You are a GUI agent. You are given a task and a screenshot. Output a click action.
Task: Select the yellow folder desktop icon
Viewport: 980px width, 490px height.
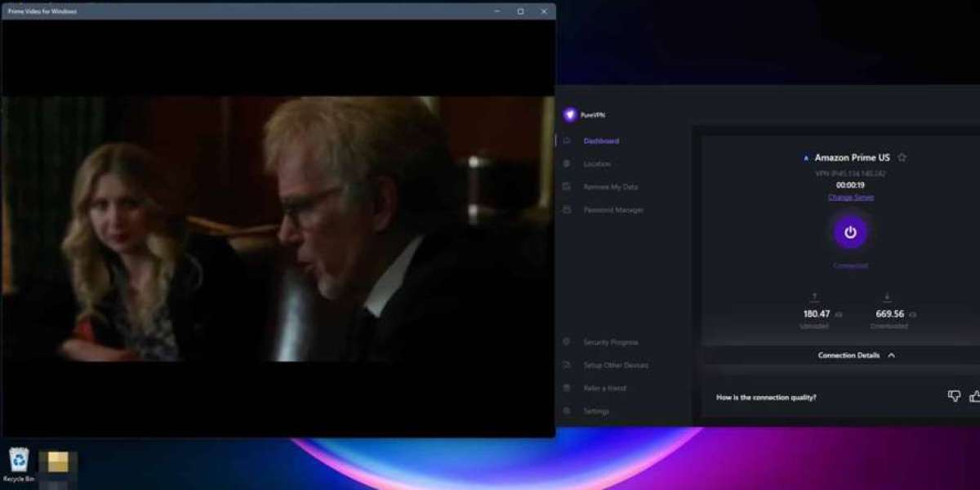coord(58,464)
